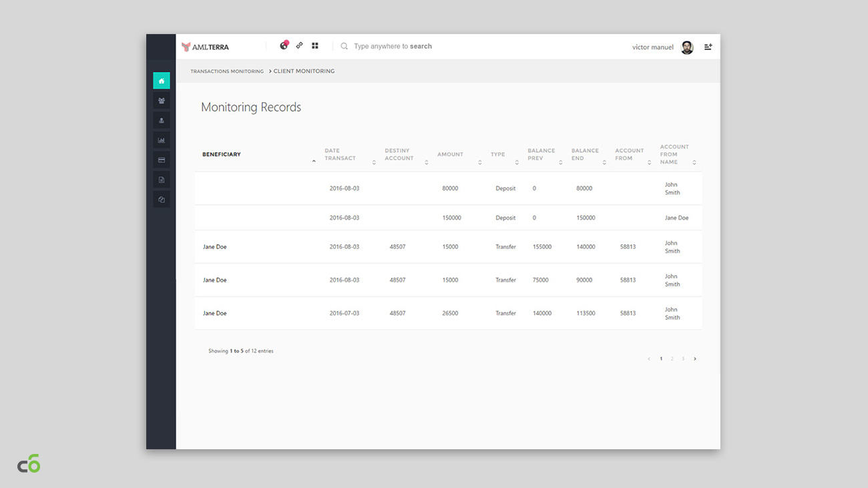Open the user group sidebar icon
Screen dimensions: 868x488
point(161,101)
